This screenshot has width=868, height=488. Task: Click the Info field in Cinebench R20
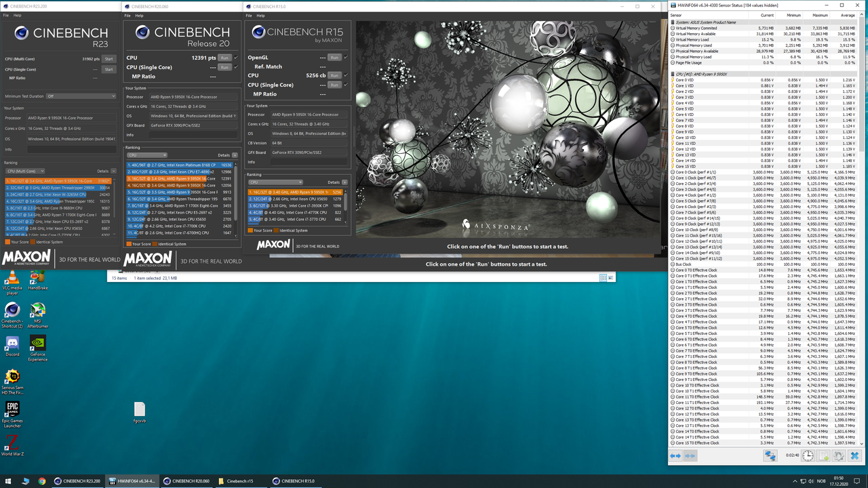193,134
